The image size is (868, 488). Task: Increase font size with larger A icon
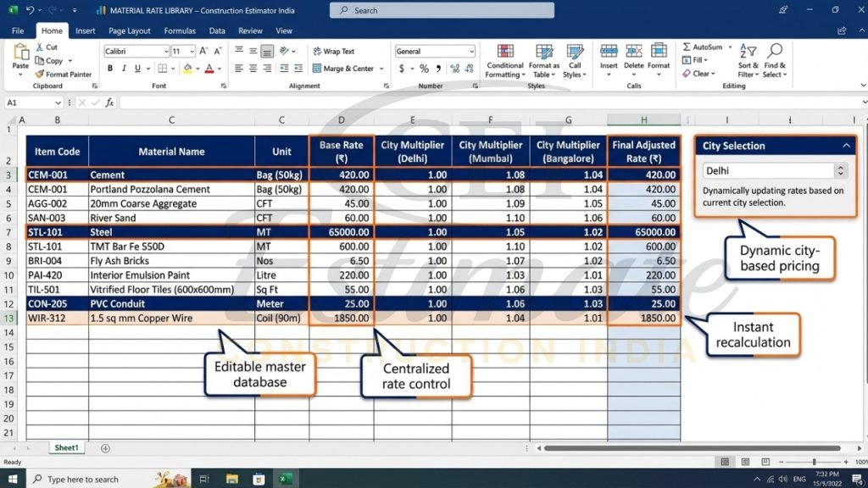[203, 51]
